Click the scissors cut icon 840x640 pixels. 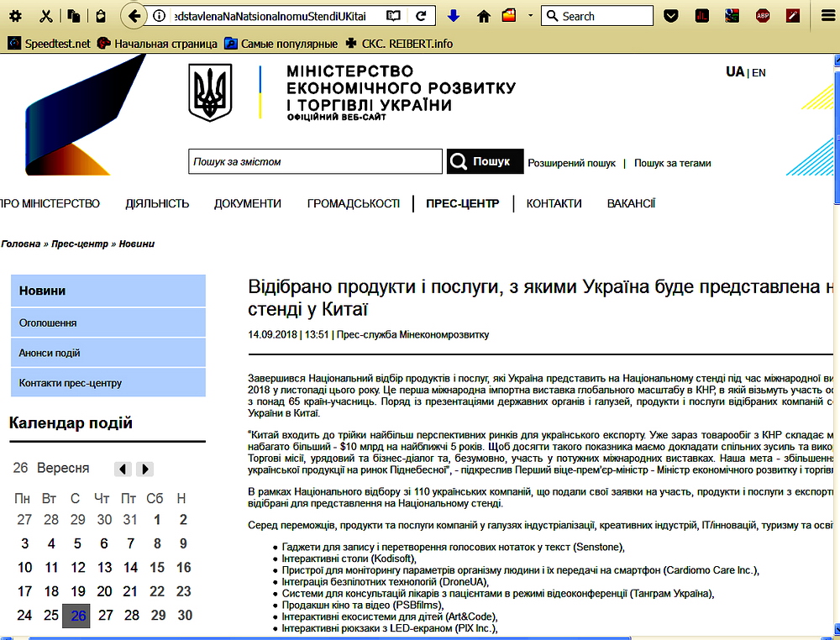pyautogui.click(x=46, y=16)
